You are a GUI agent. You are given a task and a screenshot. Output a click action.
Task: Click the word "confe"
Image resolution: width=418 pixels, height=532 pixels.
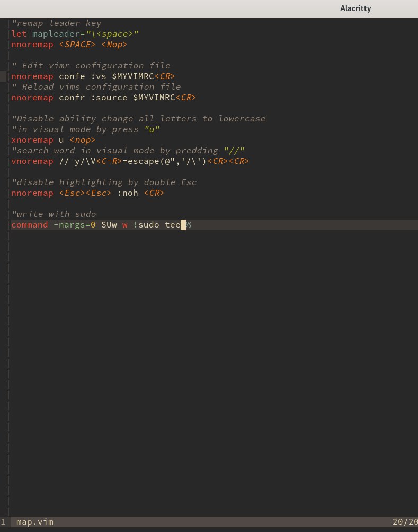pos(72,76)
